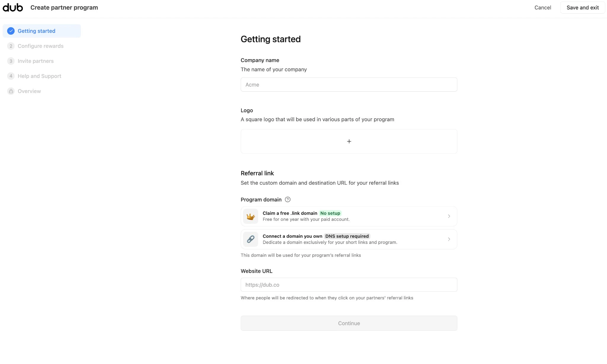The height and width of the screenshot is (364, 607).
Task: Switch to the Invite partners step
Action: pyautogui.click(x=36, y=61)
